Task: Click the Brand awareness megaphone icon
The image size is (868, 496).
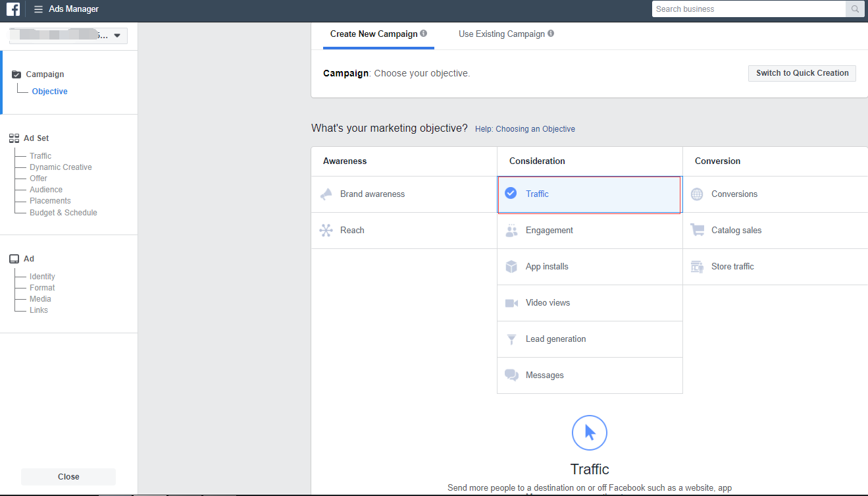Action: 326,194
